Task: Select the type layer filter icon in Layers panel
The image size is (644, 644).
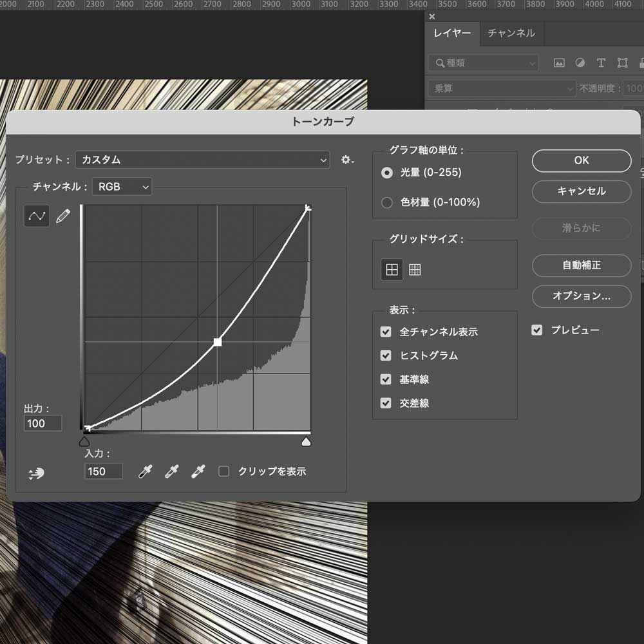Action: [601, 62]
